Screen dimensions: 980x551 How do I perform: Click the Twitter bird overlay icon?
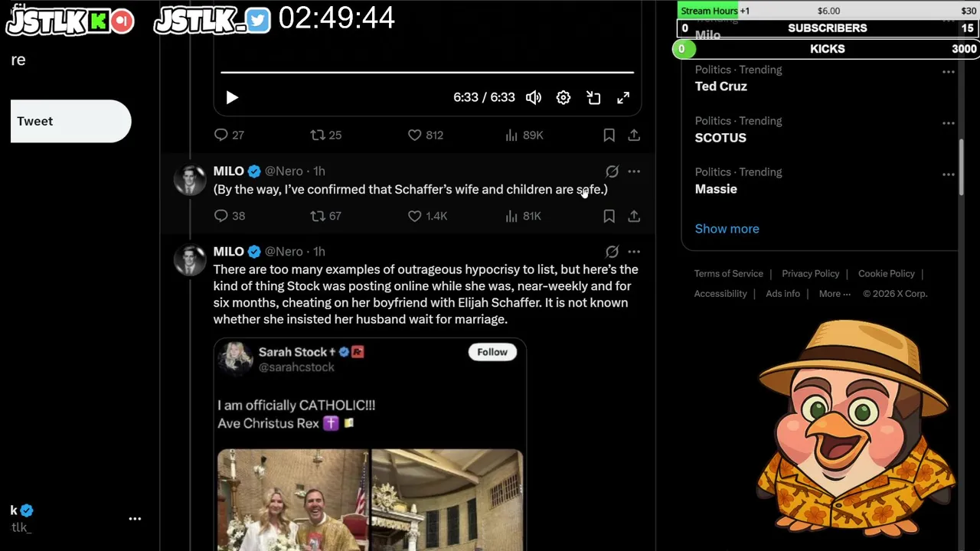(x=258, y=21)
